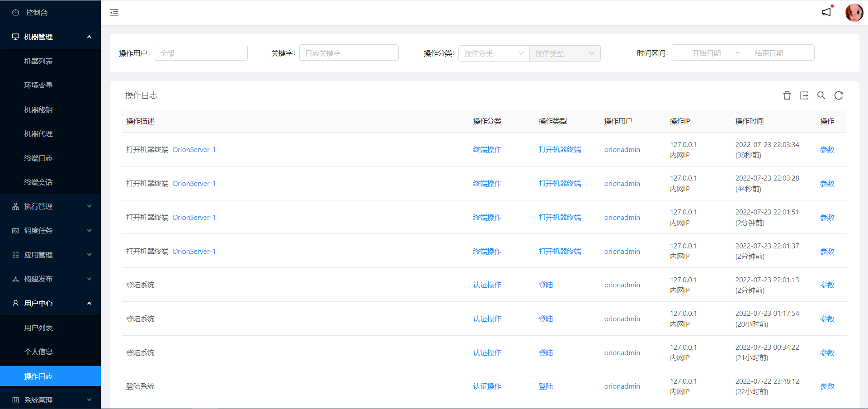Click the 操作时间 column header
Viewport: 868px width, 409px height.
click(749, 121)
